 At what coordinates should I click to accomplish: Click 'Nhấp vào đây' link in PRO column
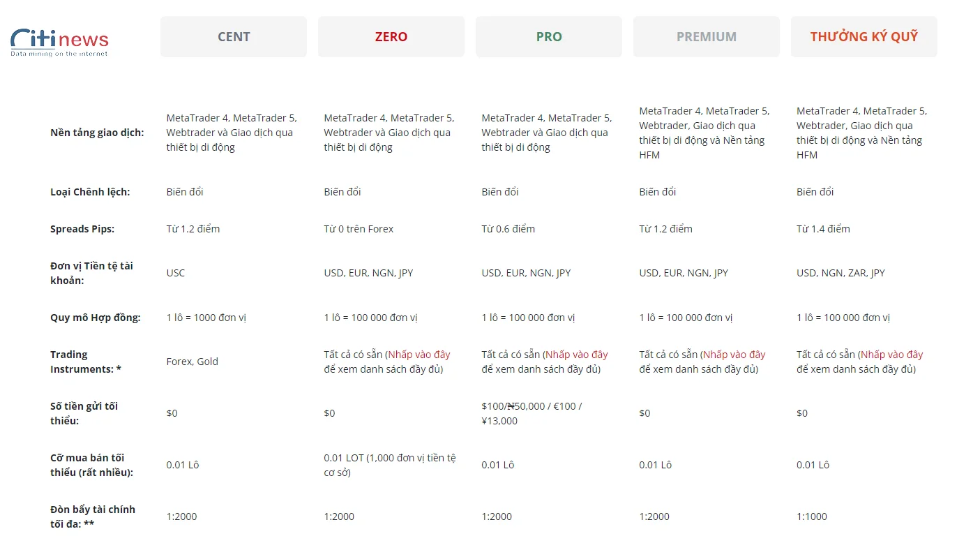[x=577, y=355]
